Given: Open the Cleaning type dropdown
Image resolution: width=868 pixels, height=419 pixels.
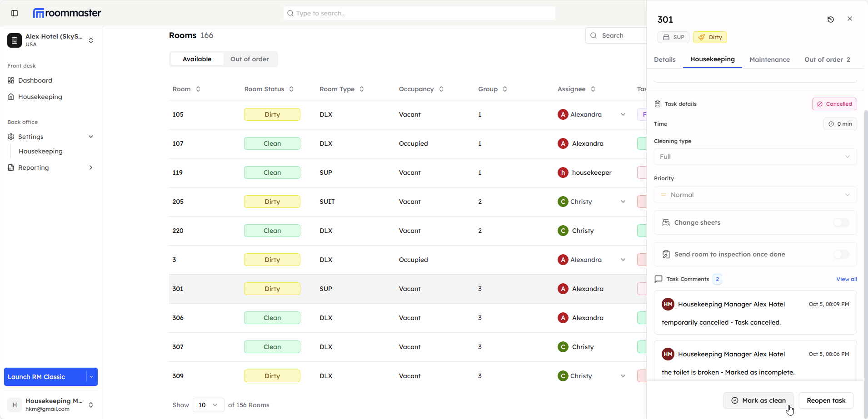Looking at the screenshot, I should [755, 157].
